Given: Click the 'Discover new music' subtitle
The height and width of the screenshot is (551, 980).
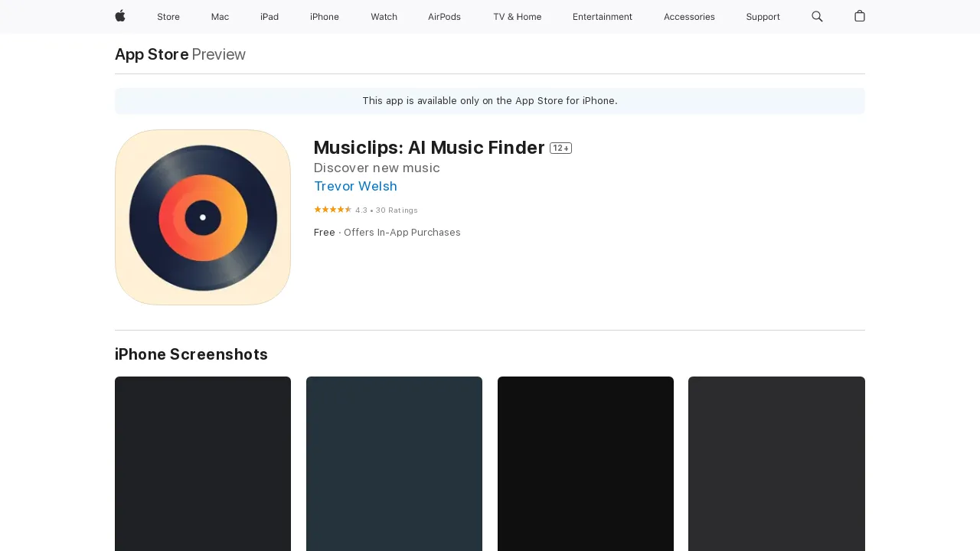Looking at the screenshot, I should pos(377,168).
